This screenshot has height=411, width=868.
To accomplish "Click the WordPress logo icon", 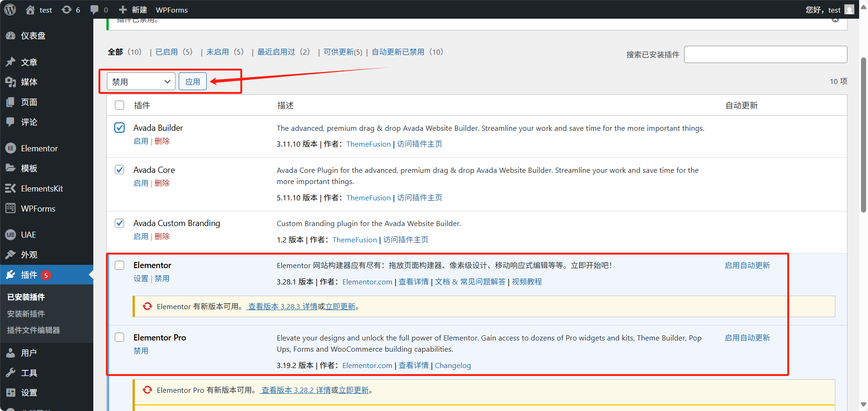I will [x=10, y=9].
